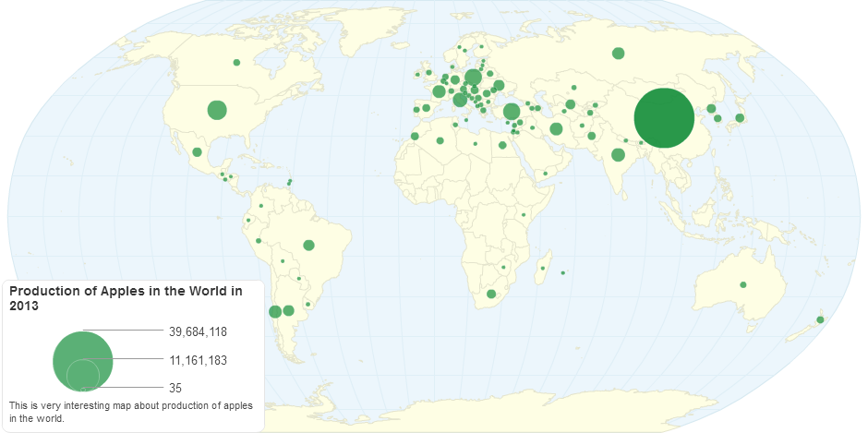Screen dimensions: 868x433
Task: Click the Brazil production bubble
Action: tap(308, 245)
